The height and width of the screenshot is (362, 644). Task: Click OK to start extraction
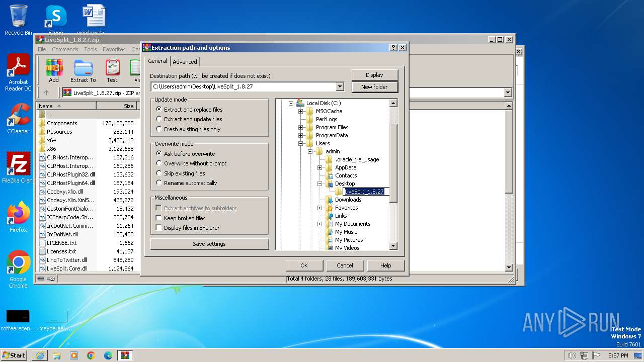tap(304, 265)
